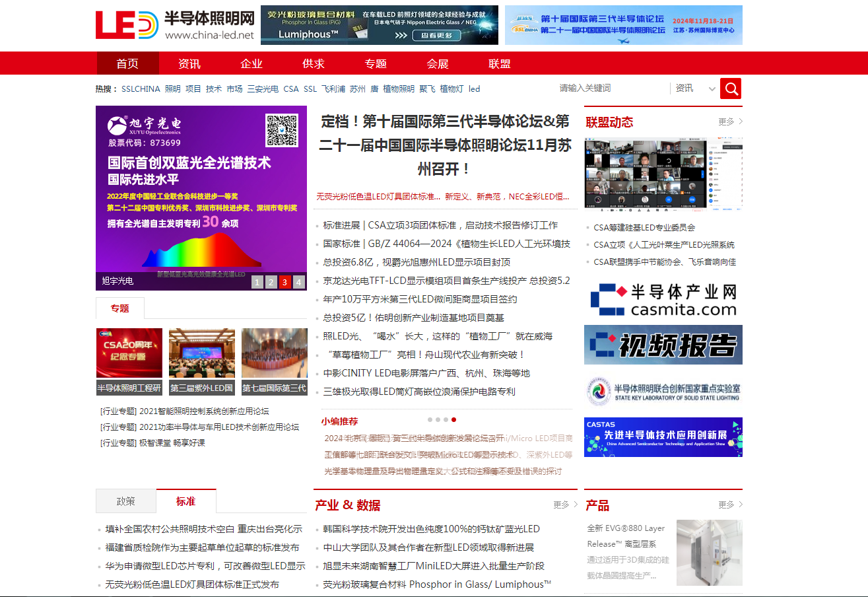Open 填补全国农村公共照明技术空白 article
This screenshot has width=868, height=597.
click(203, 529)
